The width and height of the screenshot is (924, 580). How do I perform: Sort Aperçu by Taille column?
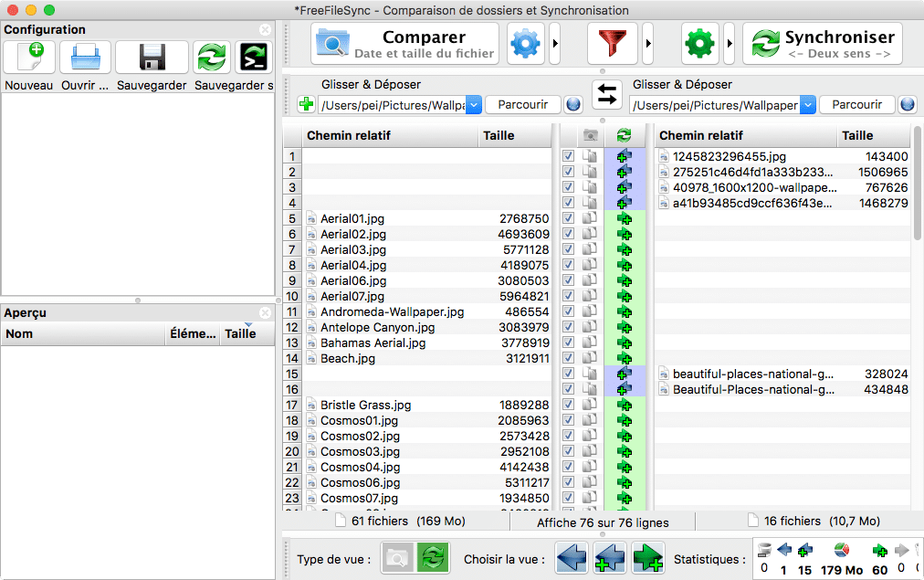[x=247, y=333]
